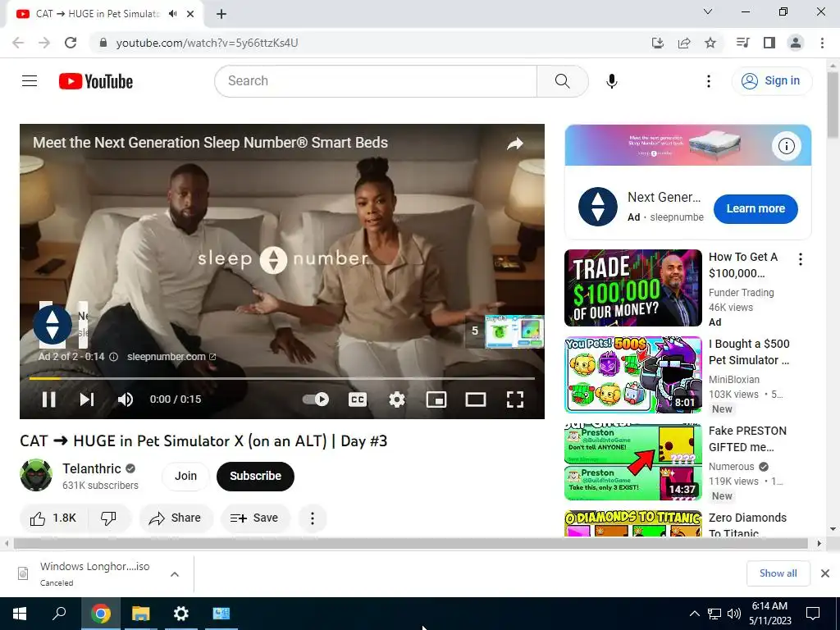
Task: Open Chrome profile icon
Action: [796, 43]
